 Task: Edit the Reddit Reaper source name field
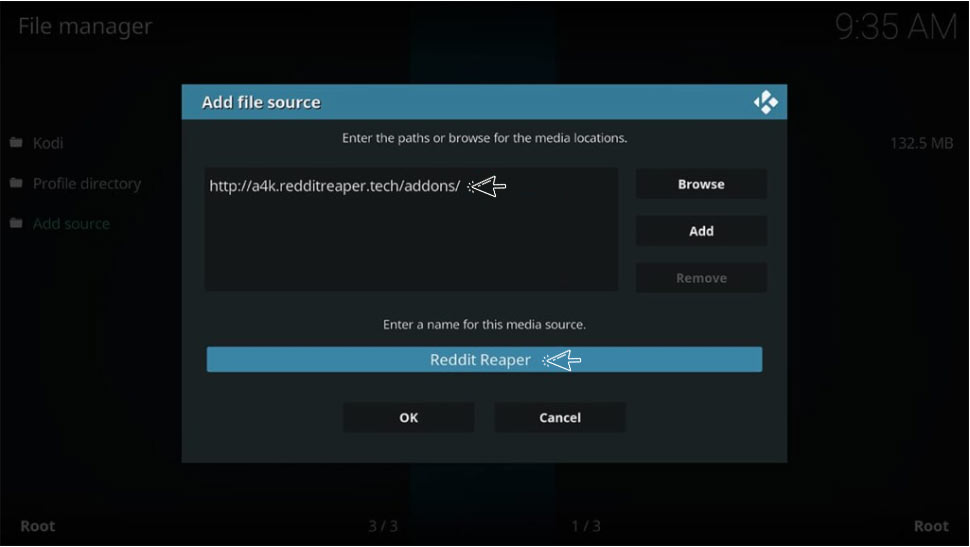pos(484,360)
